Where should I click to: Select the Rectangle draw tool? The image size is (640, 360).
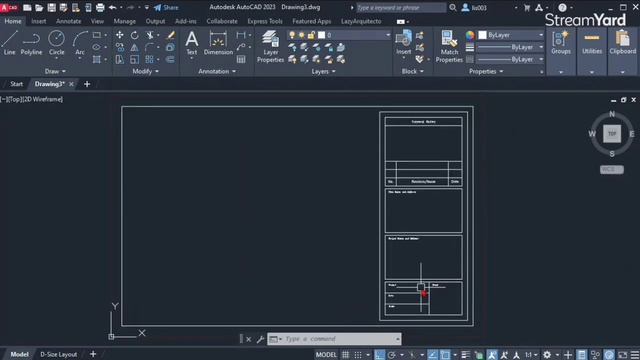click(x=97, y=35)
